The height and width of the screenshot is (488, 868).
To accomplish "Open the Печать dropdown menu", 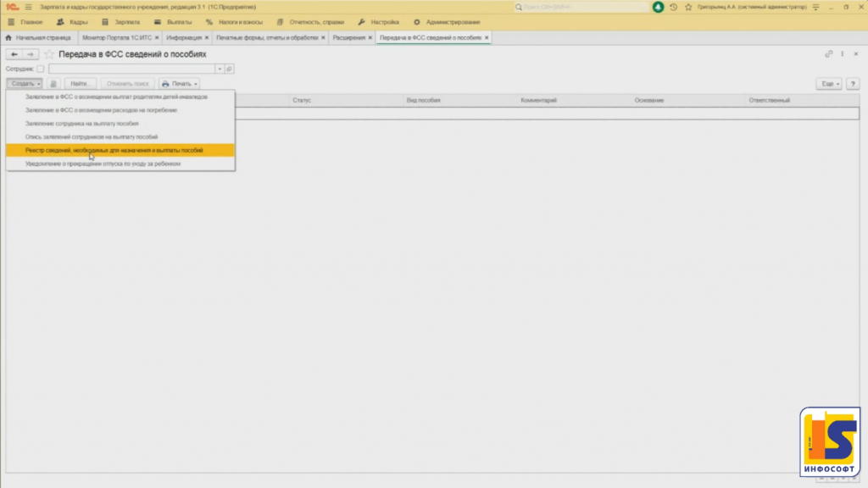I will [x=179, y=84].
